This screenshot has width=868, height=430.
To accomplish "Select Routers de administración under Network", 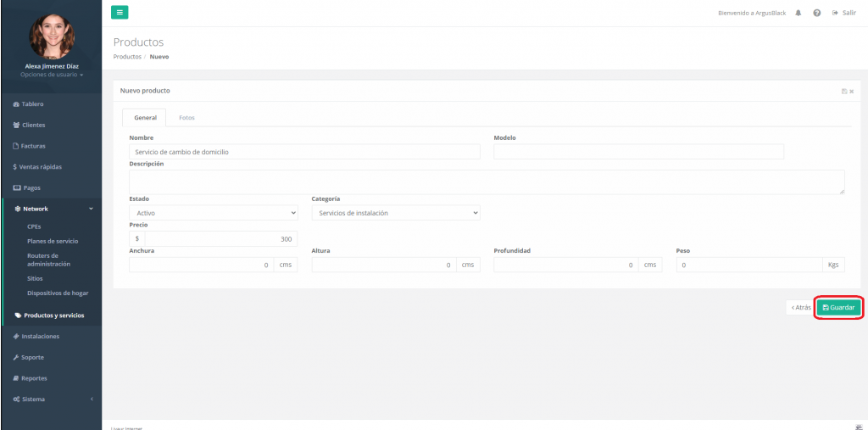I will tap(48, 260).
